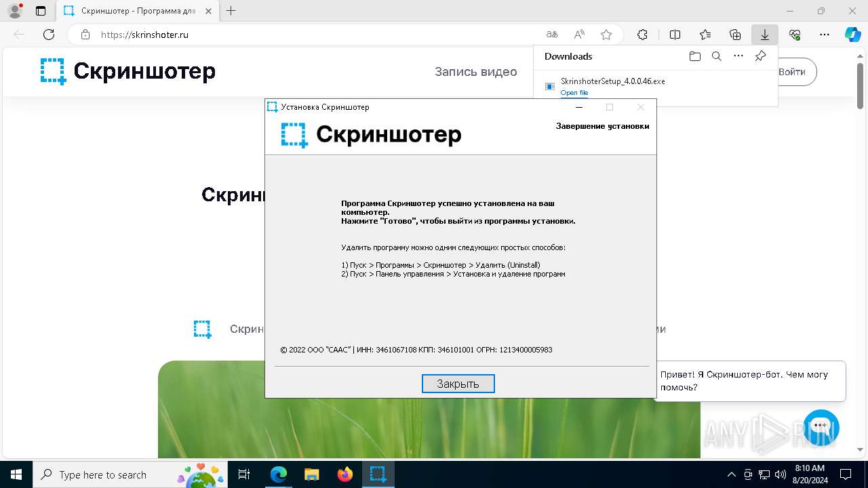Click the SkrinshoterSetup_4.0.0.46.exe file name
Image resolution: width=868 pixels, height=488 pixels.
(x=612, y=81)
